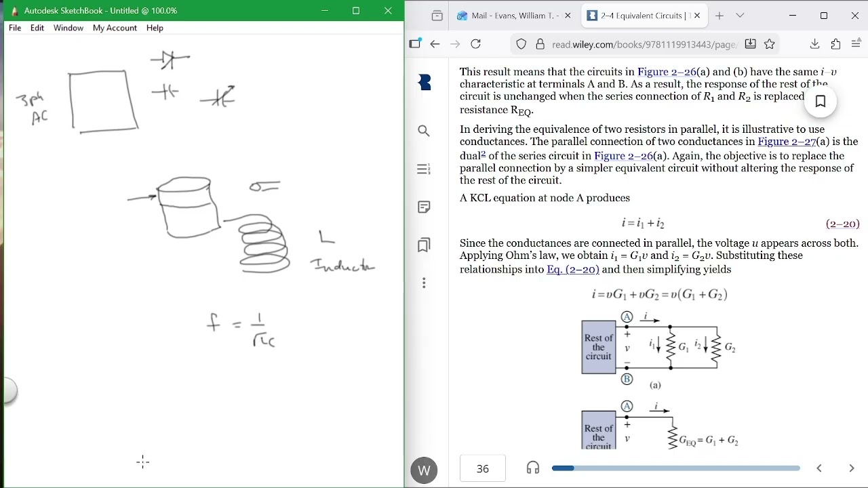
Task: Open a new browser tab
Action: (x=719, y=16)
